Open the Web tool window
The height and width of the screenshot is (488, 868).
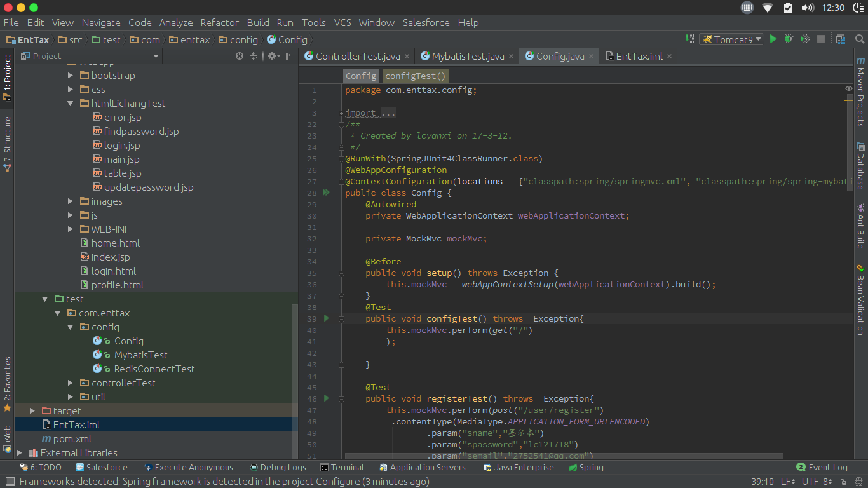pos(7,439)
